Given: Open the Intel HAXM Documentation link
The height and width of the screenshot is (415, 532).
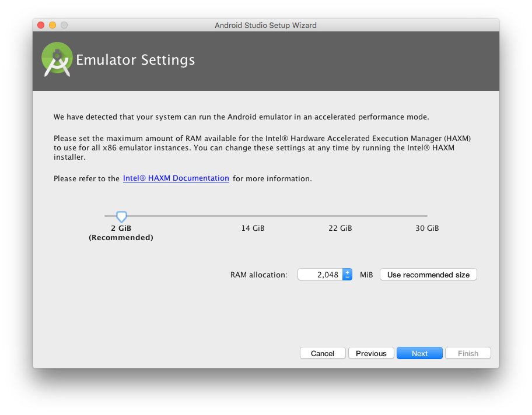Looking at the screenshot, I should 176,178.
